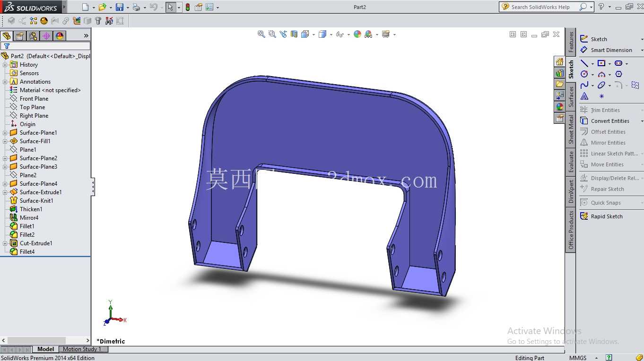The width and height of the screenshot is (644, 361).
Task: Click the feature tree filter field
Action: click(x=45, y=46)
